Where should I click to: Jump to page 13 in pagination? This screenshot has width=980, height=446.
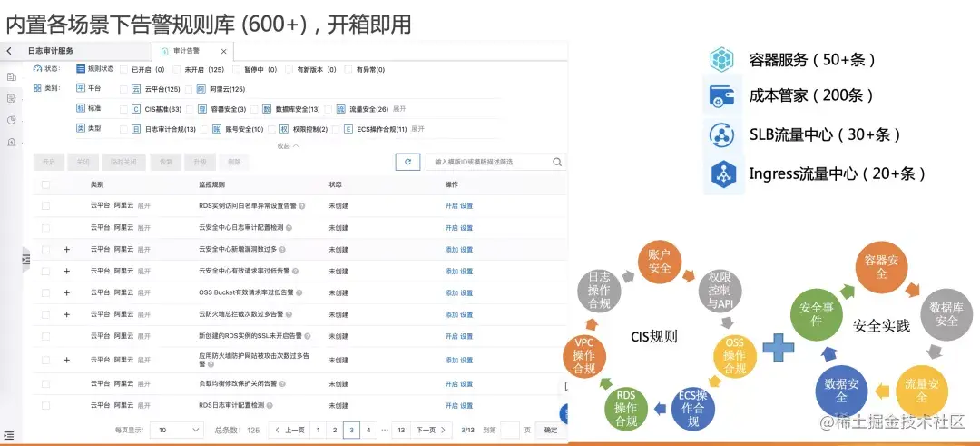401,430
